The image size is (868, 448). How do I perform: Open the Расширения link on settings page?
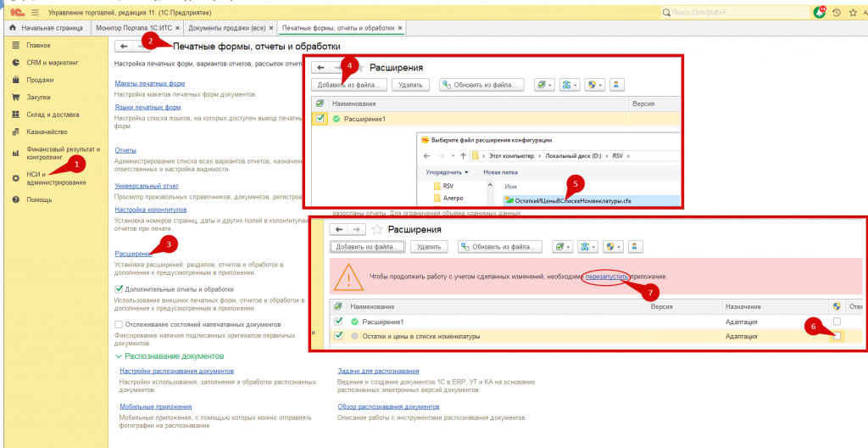coord(133,254)
